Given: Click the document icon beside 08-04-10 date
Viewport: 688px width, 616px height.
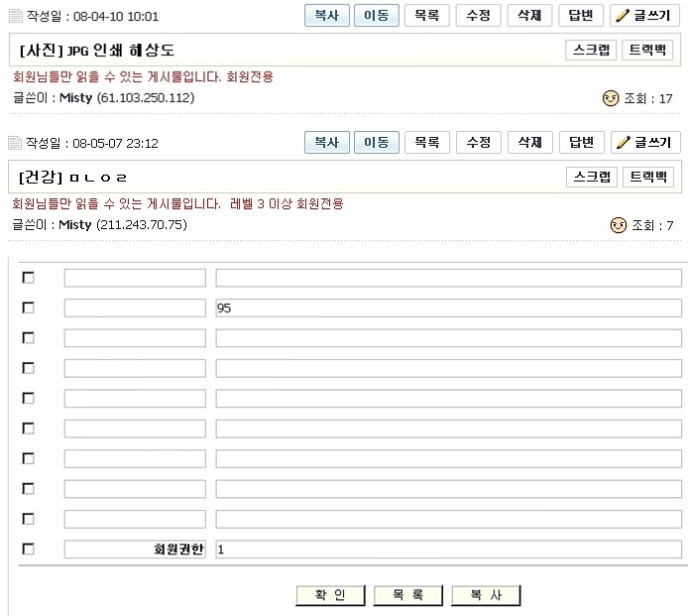Looking at the screenshot, I should tap(16, 16).
